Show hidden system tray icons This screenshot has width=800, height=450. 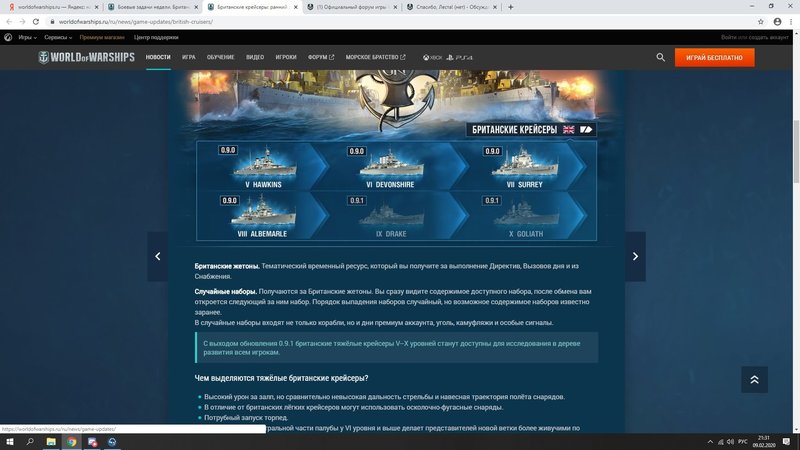(710, 442)
